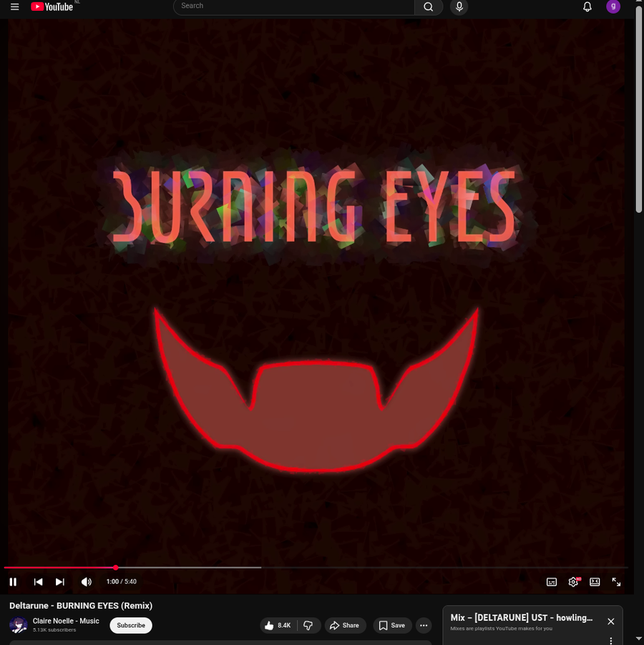Share this video

[x=345, y=625]
